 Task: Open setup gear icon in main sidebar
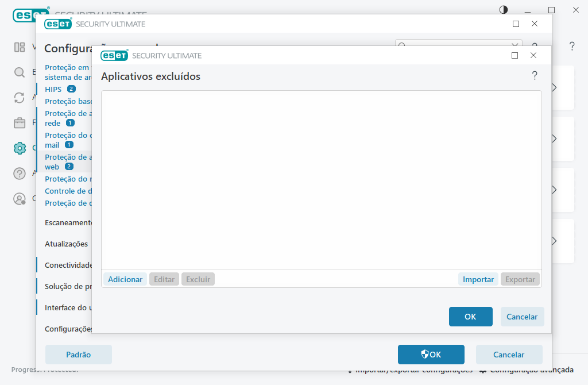(20, 148)
